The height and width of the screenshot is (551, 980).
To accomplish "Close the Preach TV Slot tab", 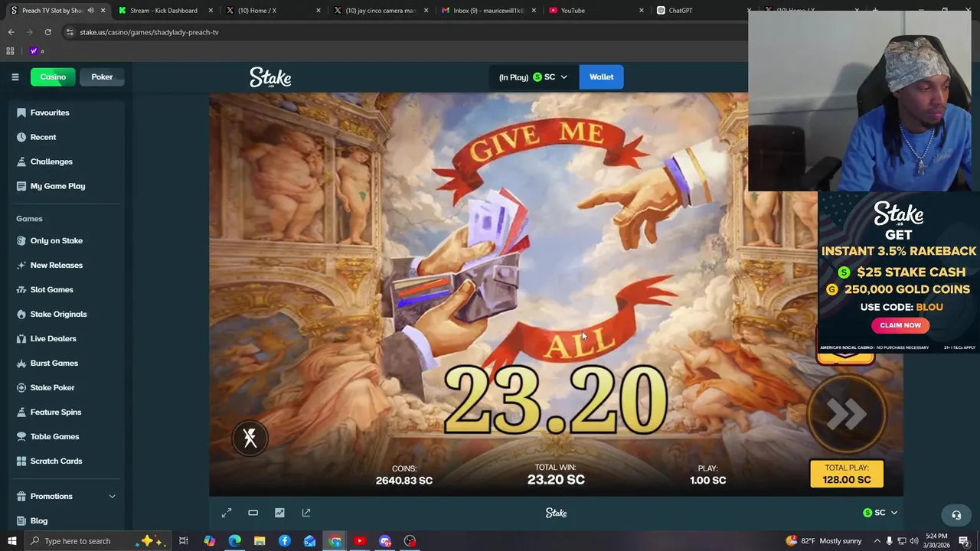I will (103, 11).
